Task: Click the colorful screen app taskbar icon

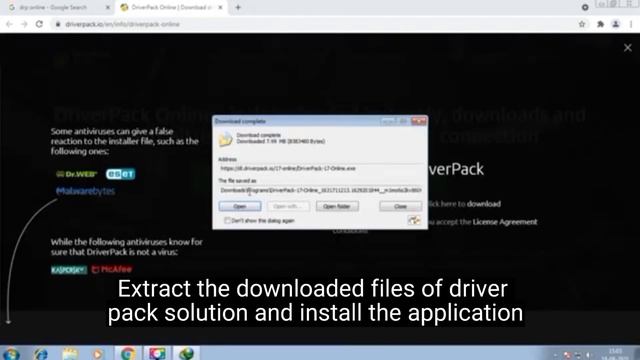Action: [x=157, y=353]
